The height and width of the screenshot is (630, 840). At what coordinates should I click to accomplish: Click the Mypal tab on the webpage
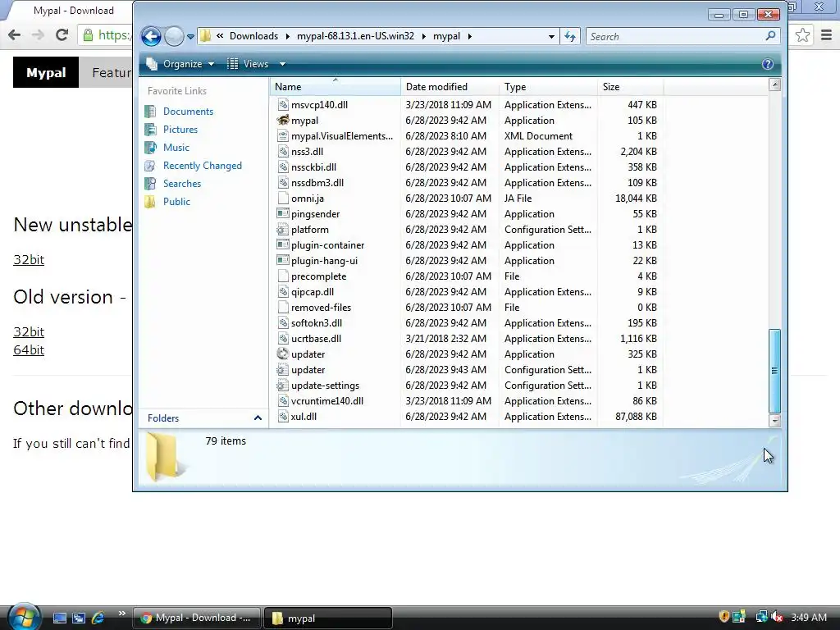coord(46,72)
